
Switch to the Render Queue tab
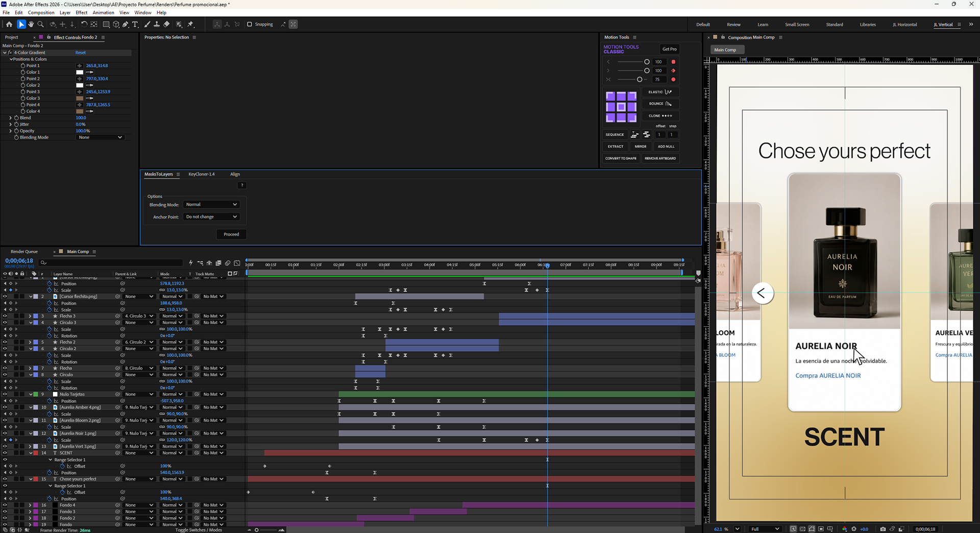pos(24,252)
